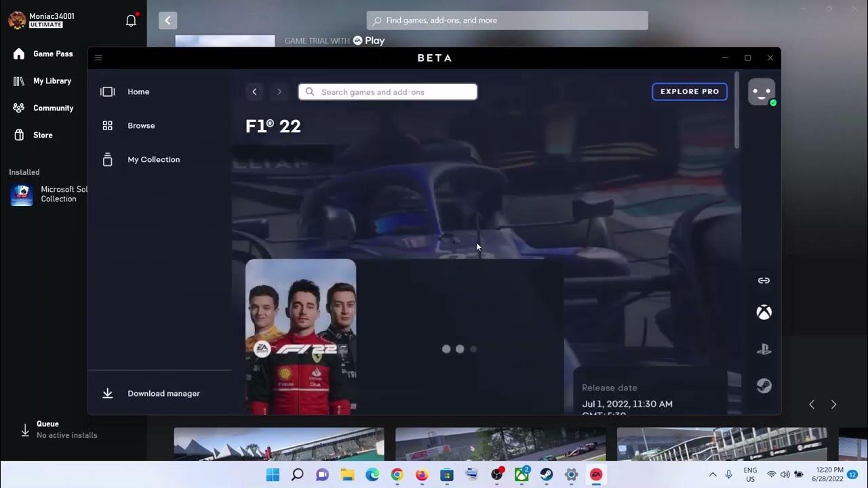Click the EA app back arrow

(254, 91)
